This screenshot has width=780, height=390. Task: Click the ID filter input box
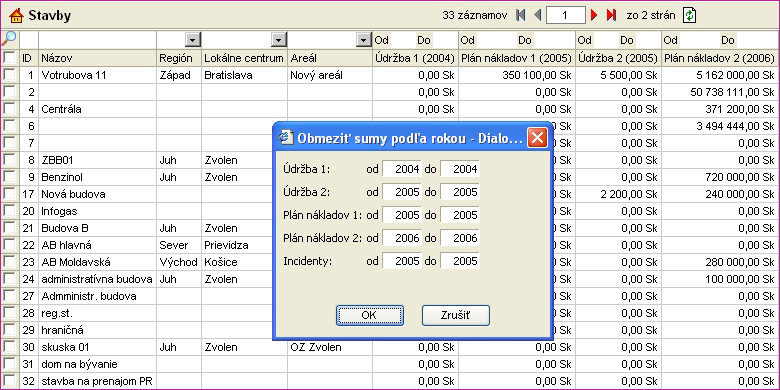(29, 40)
